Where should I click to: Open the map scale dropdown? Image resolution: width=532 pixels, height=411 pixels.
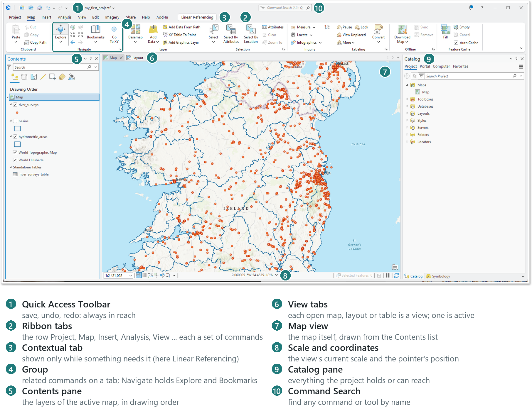130,276
